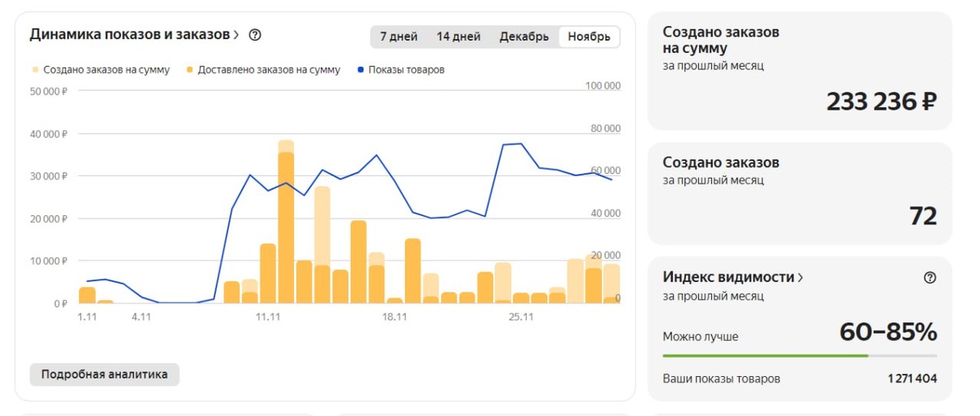Viewport: 980px width, 416px height.
Task: Click the 4.11 x-axis date label
Action: click(x=141, y=316)
